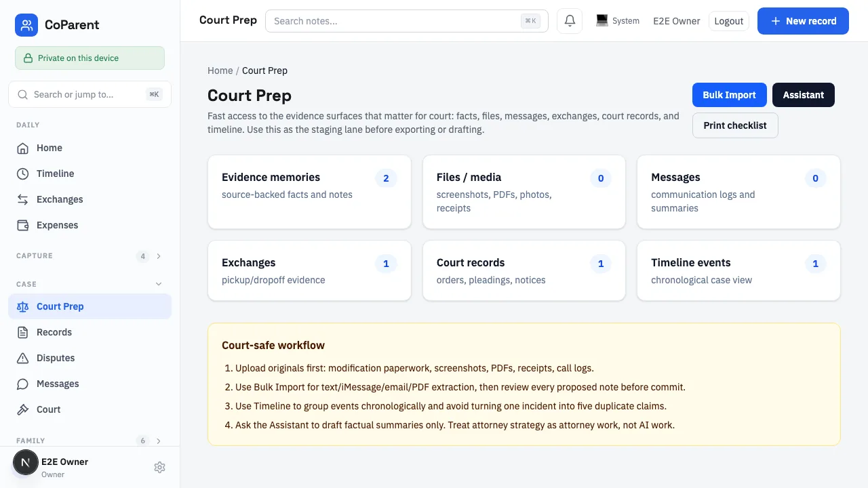Open notifications bell icon

(x=570, y=21)
